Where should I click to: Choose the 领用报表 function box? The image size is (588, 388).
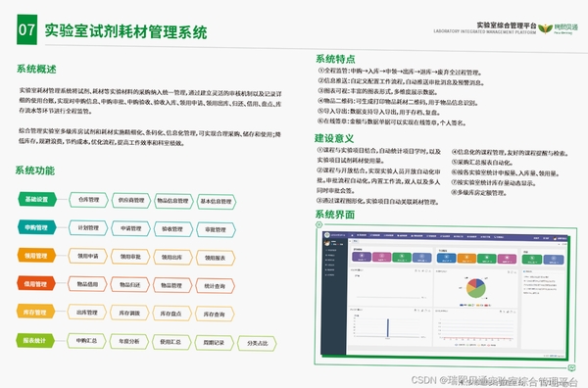pos(216,258)
